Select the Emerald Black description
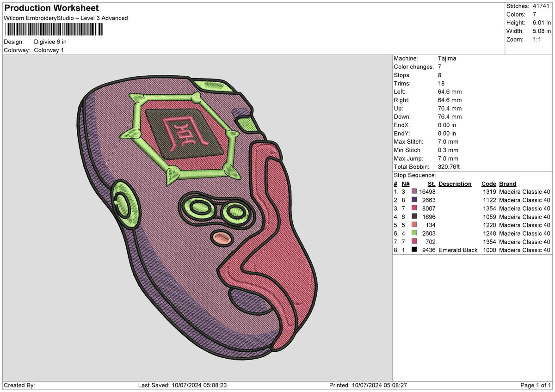The width and height of the screenshot is (555, 392). 458,250
